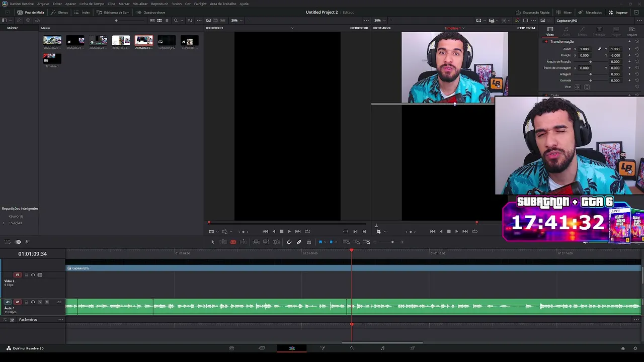Switch to the Fusion page icon
Image resolution: width=644 pixels, height=362 pixels.
coord(323,348)
